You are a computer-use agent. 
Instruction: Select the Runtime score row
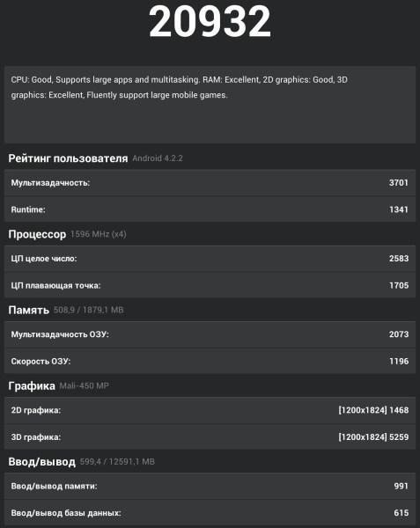[210, 209]
